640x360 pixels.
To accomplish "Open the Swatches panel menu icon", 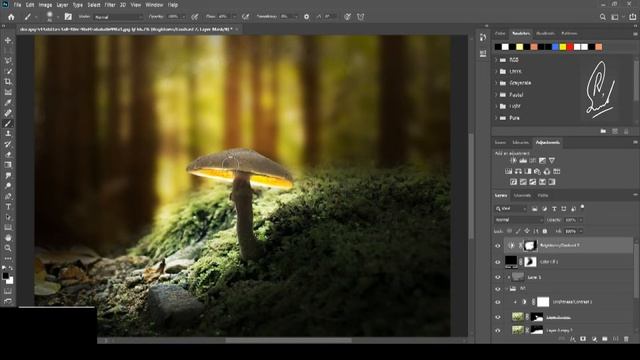I will (x=635, y=33).
